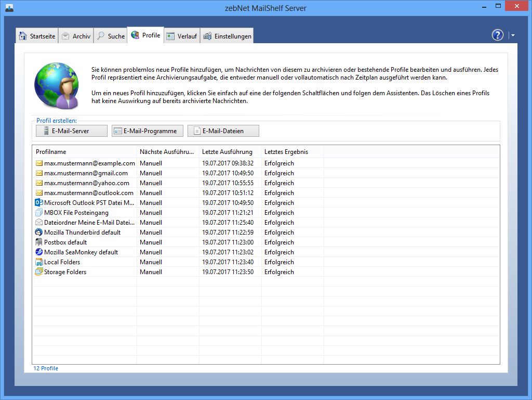The image size is (532, 400).
Task: Sort by Letztes Ergebnis column header
Action: pos(292,152)
